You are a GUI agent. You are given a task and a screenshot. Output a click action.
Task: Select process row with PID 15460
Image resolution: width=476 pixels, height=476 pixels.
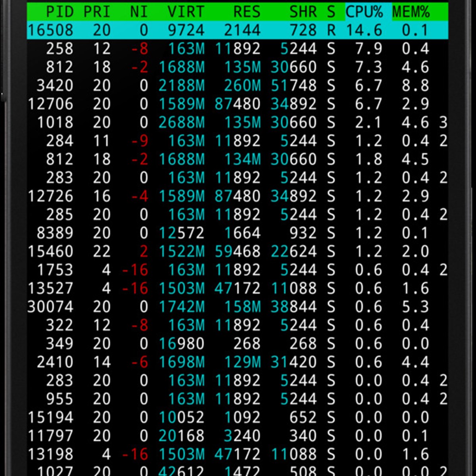[x=237, y=251]
